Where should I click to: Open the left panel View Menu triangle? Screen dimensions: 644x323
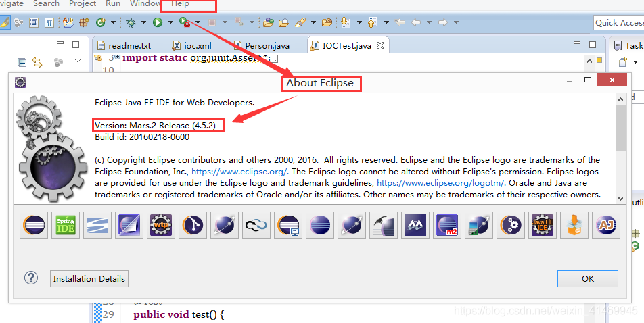click(78, 61)
